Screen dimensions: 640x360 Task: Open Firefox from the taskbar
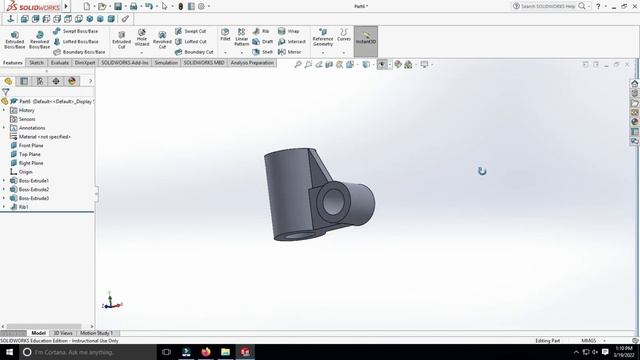(206, 352)
